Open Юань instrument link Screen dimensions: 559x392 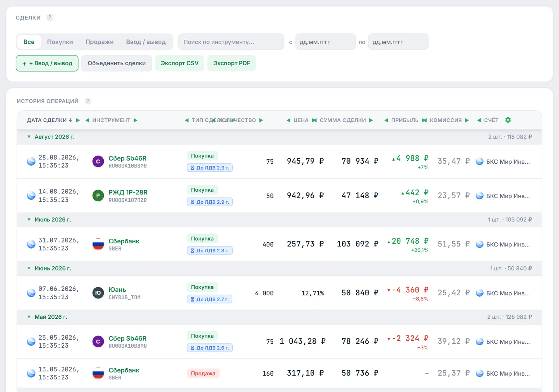(117, 290)
